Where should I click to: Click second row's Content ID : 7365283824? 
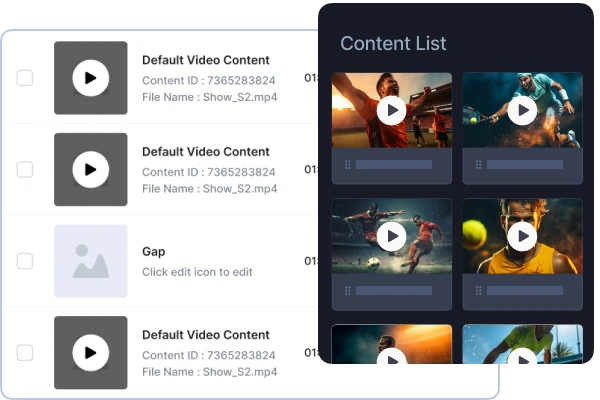(209, 172)
